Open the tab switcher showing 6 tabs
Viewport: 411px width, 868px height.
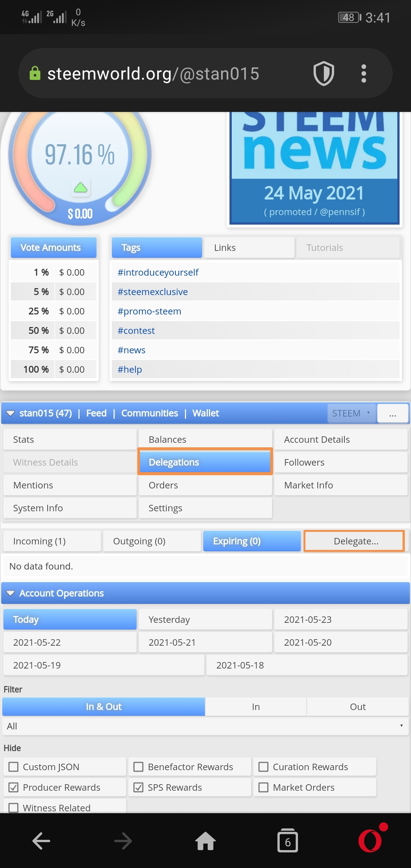tap(288, 841)
